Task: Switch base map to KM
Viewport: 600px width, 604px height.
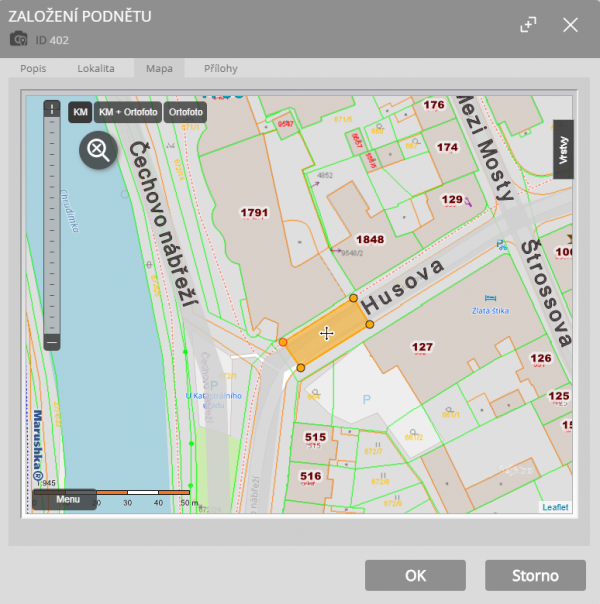Action: coord(80,112)
